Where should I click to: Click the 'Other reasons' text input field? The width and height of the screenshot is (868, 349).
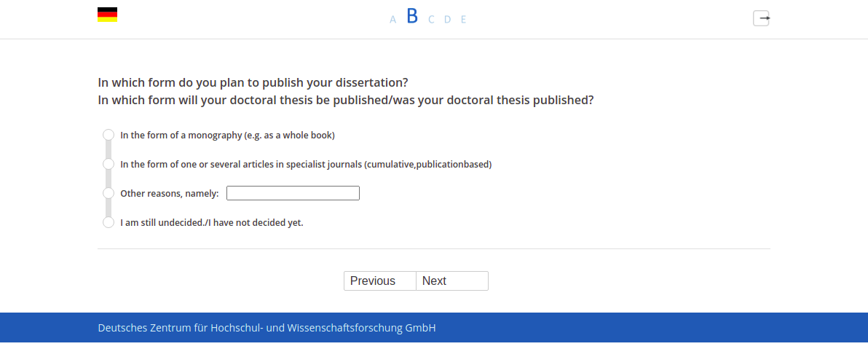click(293, 193)
